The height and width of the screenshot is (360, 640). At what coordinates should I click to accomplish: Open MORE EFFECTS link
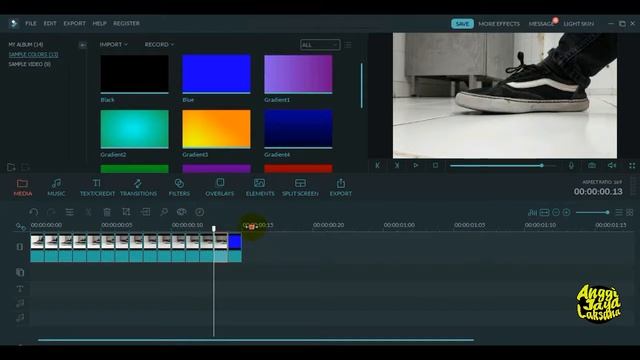499,24
